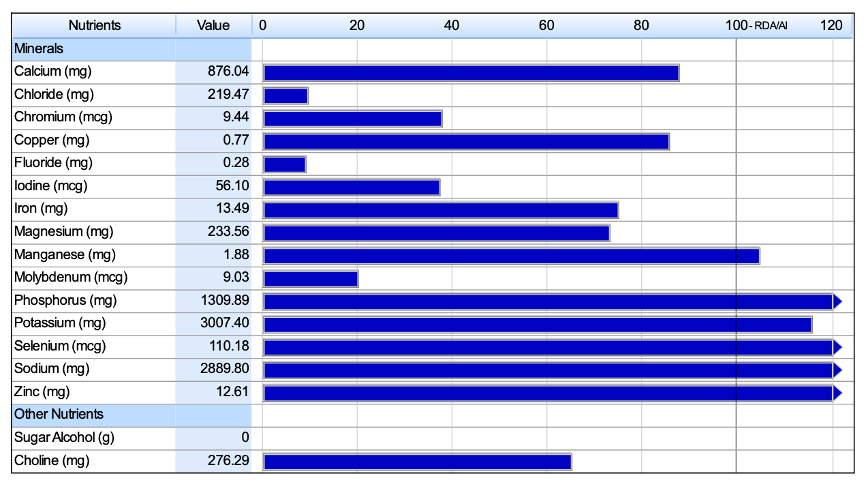Click the Copper (mg) bar
The width and height of the screenshot is (868, 491).
point(466,141)
